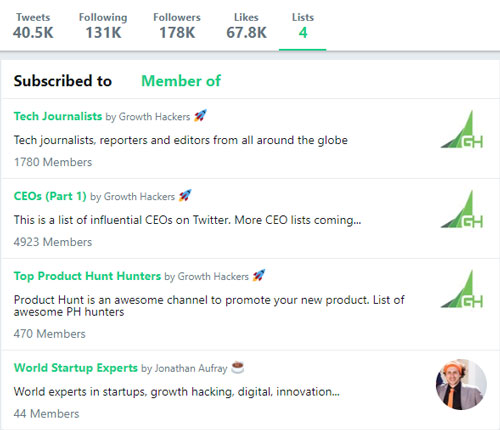The width and height of the screenshot is (500, 430).
Task: Click the Growth Hackers logo beside Tech Journalists
Action: (x=462, y=129)
